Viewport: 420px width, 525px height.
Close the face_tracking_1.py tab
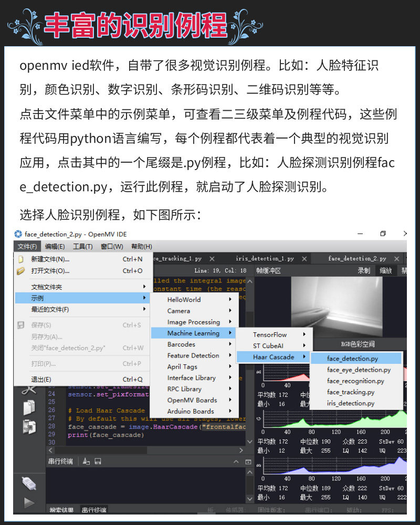212,259
